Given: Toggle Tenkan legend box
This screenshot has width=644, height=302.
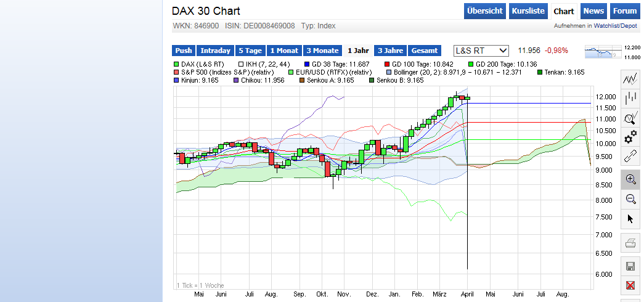Looking at the screenshot, I should click(540, 72).
